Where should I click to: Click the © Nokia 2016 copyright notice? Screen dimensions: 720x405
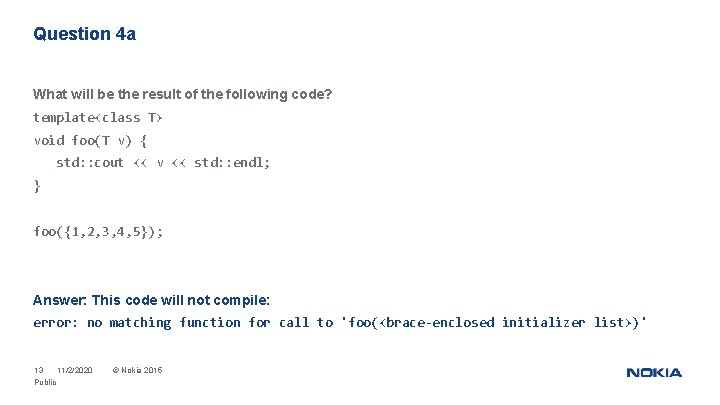[x=137, y=371]
